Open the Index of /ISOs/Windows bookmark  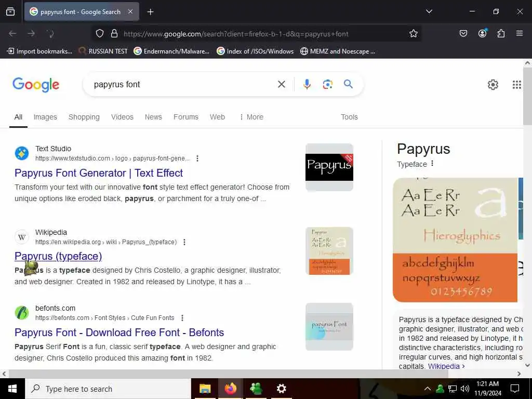[255, 51]
